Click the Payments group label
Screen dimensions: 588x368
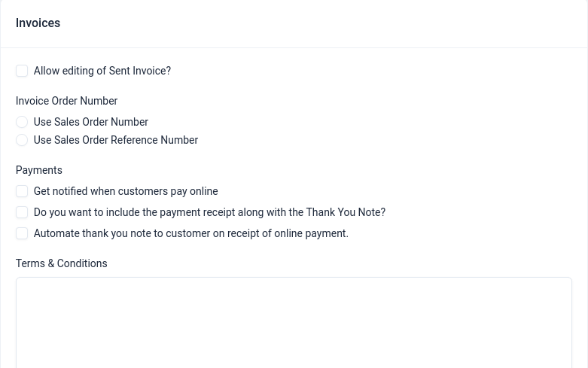39,170
